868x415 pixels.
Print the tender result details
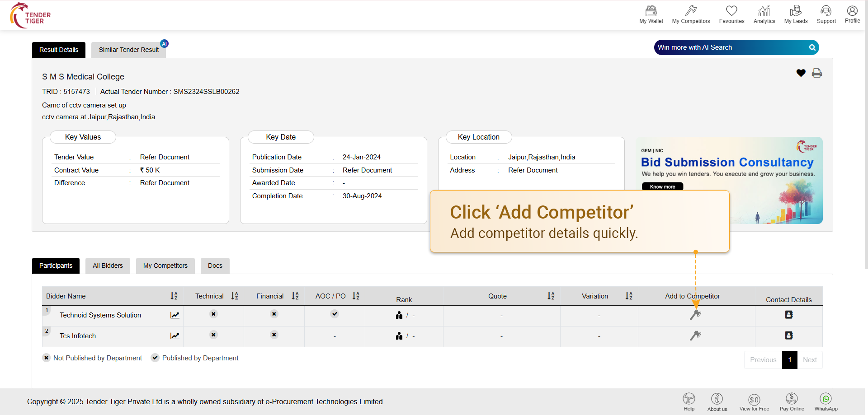[x=817, y=73]
